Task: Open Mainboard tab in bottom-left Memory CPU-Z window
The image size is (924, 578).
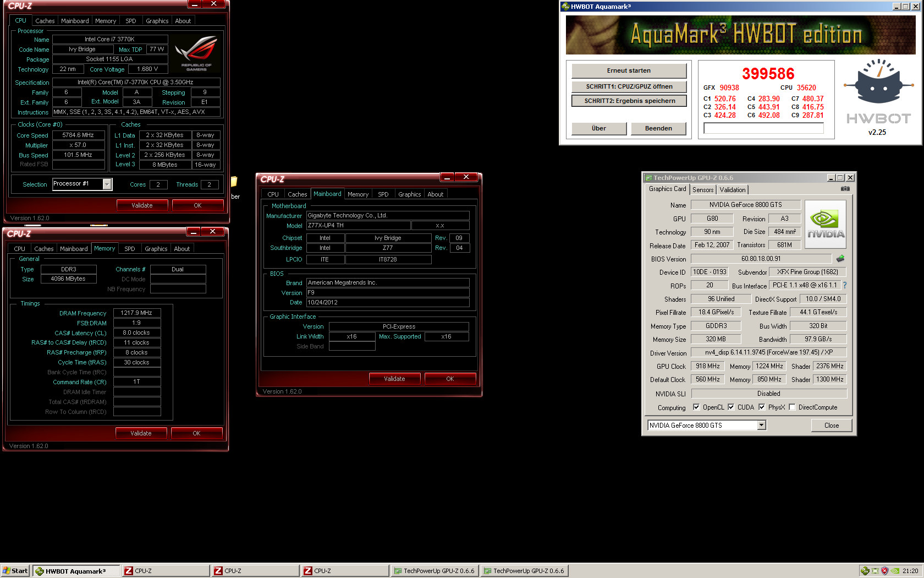Action: [74, 249]
